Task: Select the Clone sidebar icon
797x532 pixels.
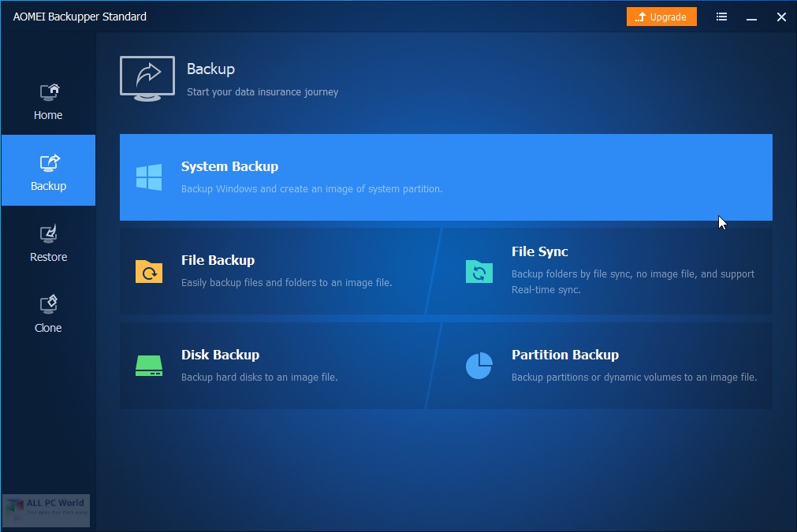Action: click(49, 304)
